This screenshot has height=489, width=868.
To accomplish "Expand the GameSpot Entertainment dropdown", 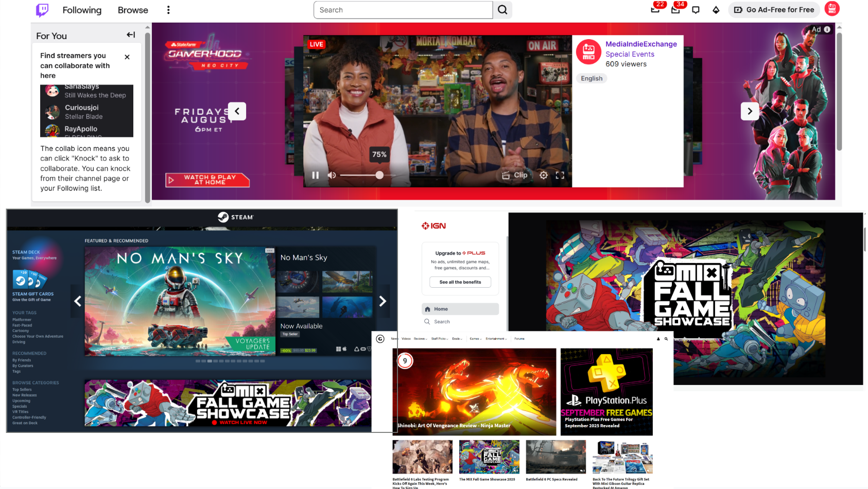I will tap(496, 339).
